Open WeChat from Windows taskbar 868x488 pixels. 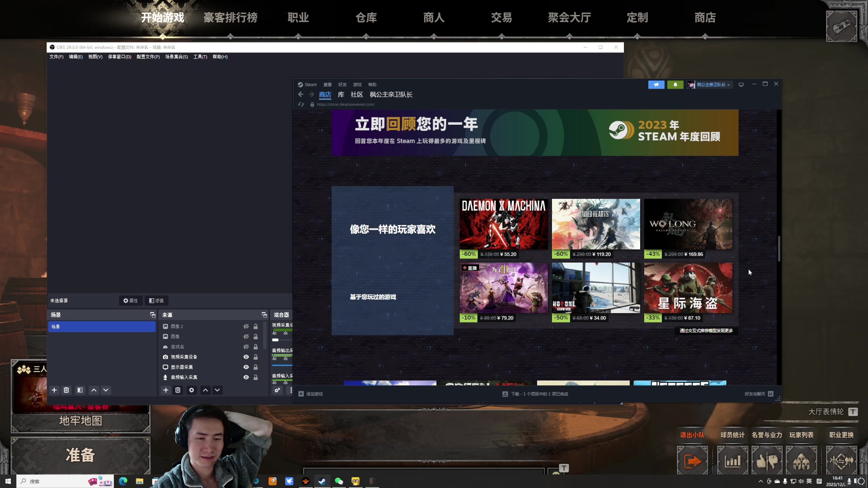[339, 481]
